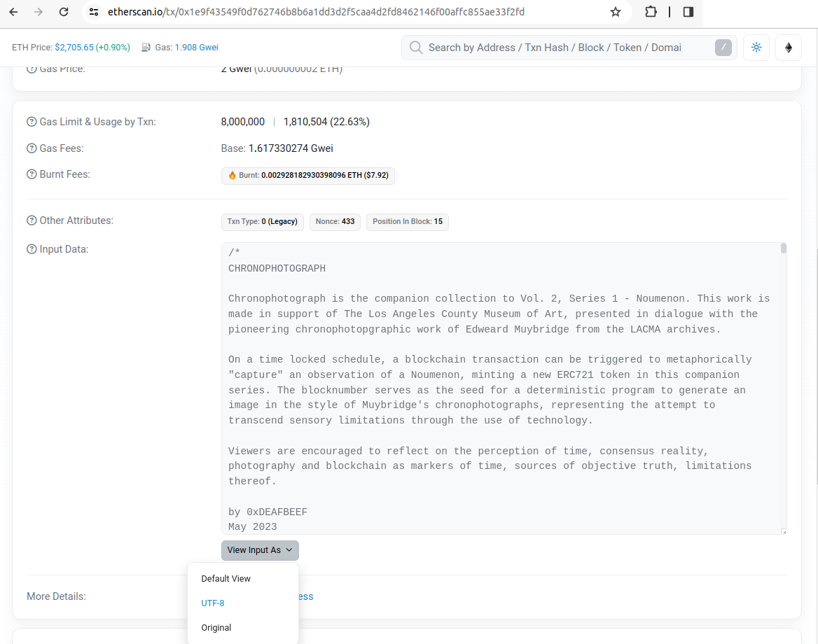The width and height of the screenshot is (818, 644).
Task: Open site information icon in address bar
Action: point(94,11)
